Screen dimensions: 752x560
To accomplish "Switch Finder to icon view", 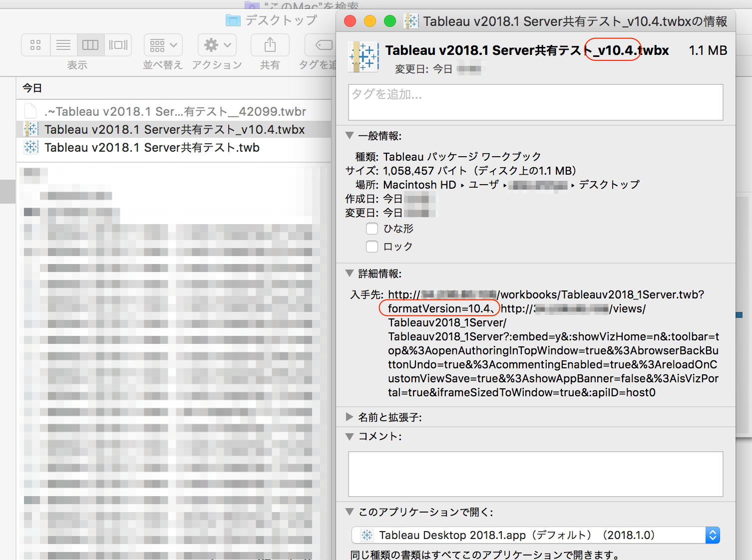I will [35, 45].
